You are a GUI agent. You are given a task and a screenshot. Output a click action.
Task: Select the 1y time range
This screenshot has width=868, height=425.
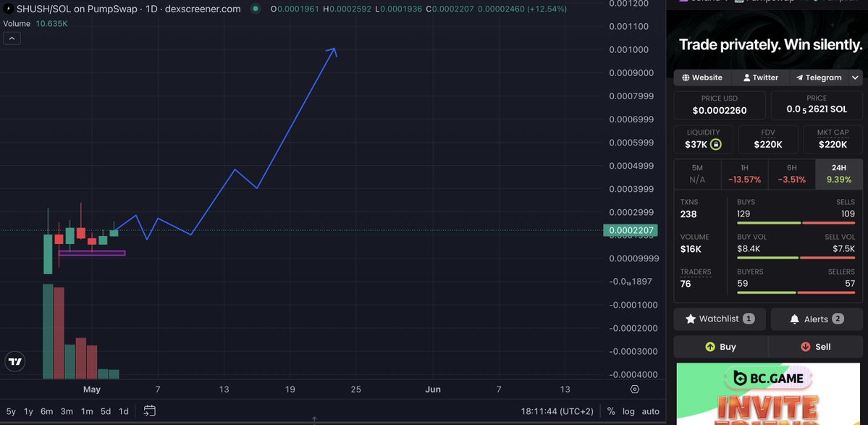[x=29, y=411]
